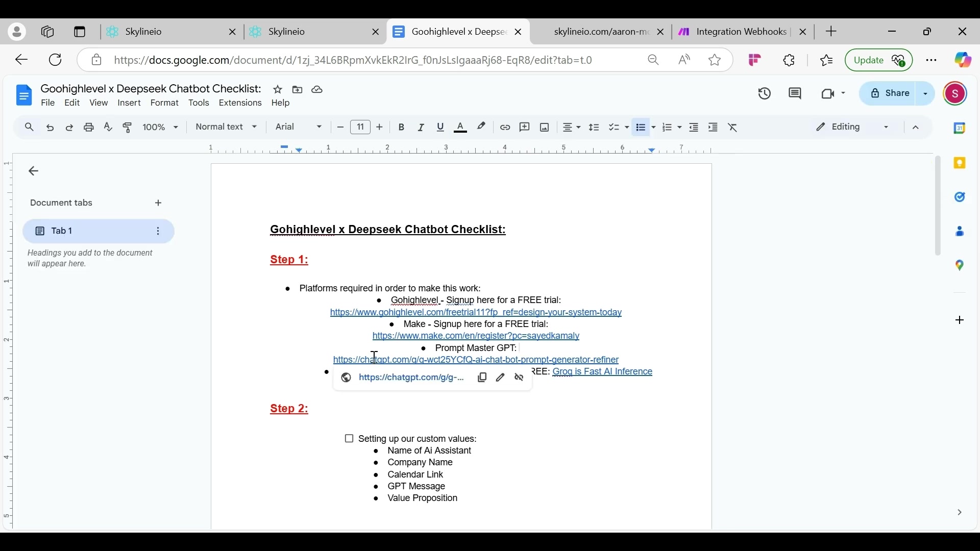Click the browser address bar URL
The height and width of the screenshot is (551, 980).
354,61
